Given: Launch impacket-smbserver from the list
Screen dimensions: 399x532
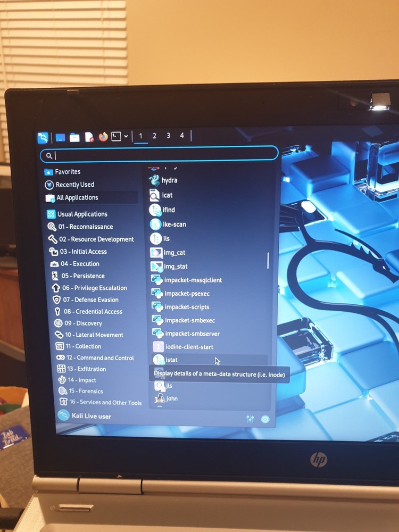Looking at the screenshot, I should [210, 334].
